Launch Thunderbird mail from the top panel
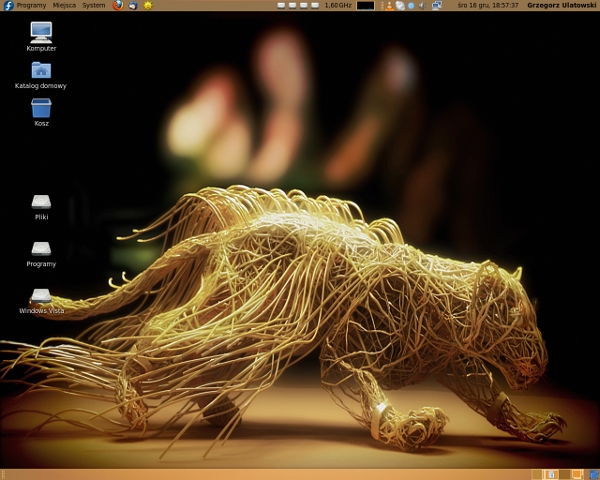 pyautogui.click(x=133, y=5)
